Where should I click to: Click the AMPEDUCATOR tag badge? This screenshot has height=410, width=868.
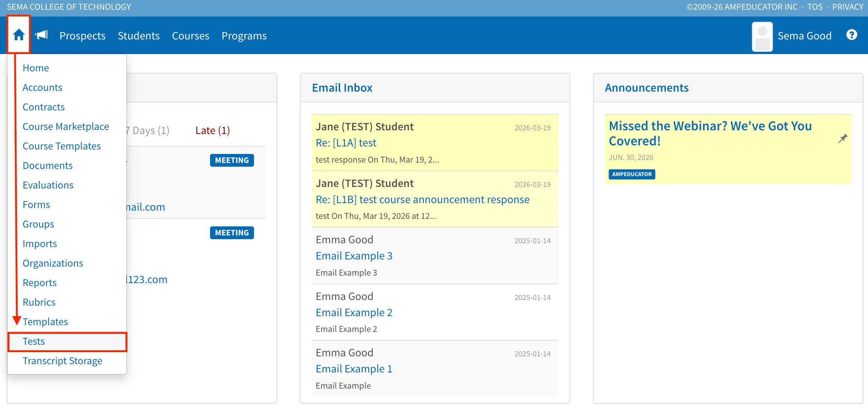[632, 174]
